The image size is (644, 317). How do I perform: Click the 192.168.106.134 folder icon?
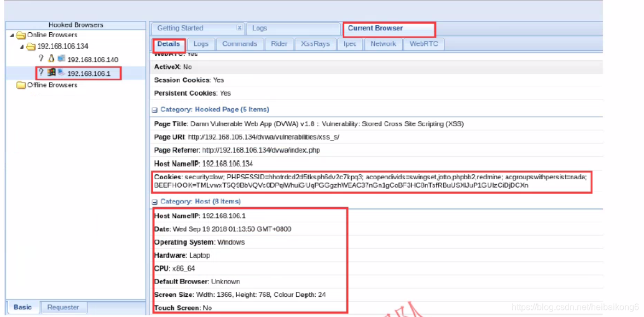[x=31, y=46]
